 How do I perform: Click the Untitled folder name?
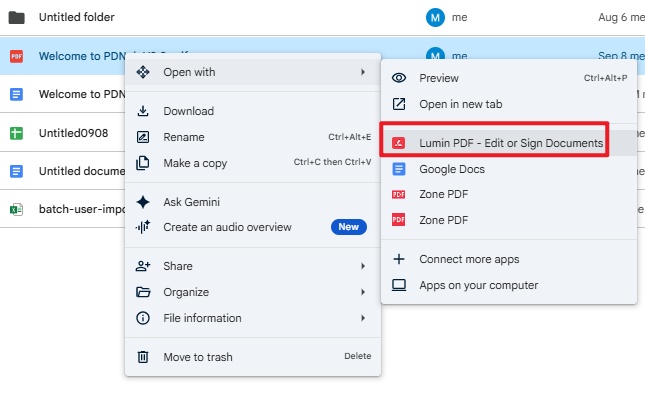pyautogui.click(x=77, y=17)
